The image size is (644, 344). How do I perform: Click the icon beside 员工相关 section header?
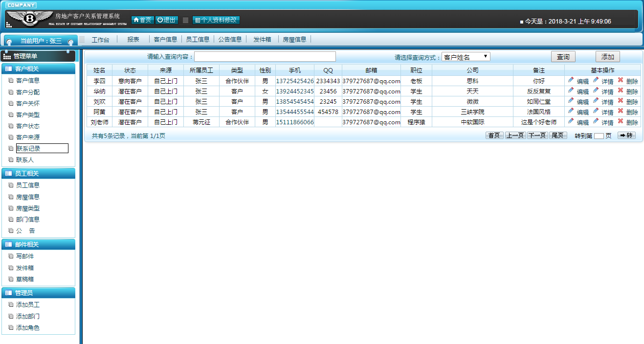pyautogui.click(x=8, y=174)
